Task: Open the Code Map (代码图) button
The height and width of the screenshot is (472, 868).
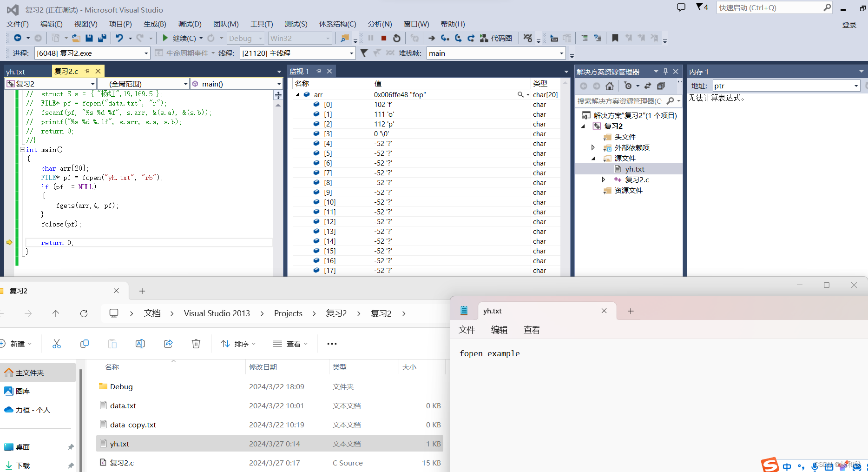Action: click(x=496, y=38)
